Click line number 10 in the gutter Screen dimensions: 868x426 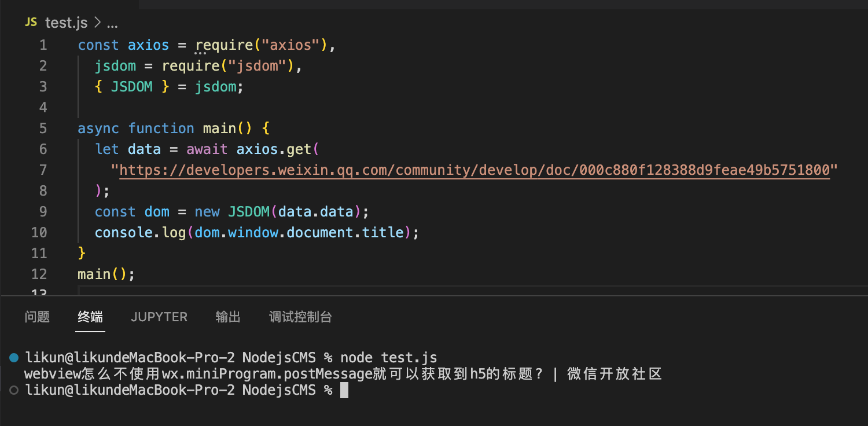(x=39, y=233)
